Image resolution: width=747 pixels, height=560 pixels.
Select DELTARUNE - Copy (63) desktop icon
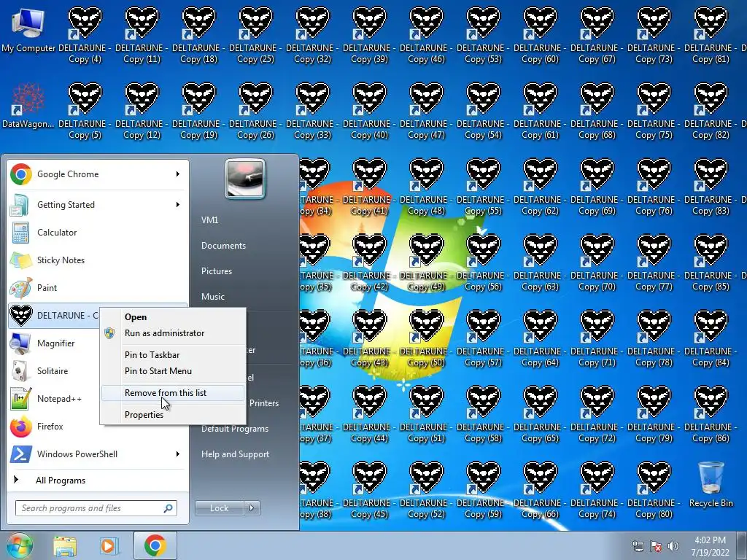pyautogui.click(x=540, y=263)
